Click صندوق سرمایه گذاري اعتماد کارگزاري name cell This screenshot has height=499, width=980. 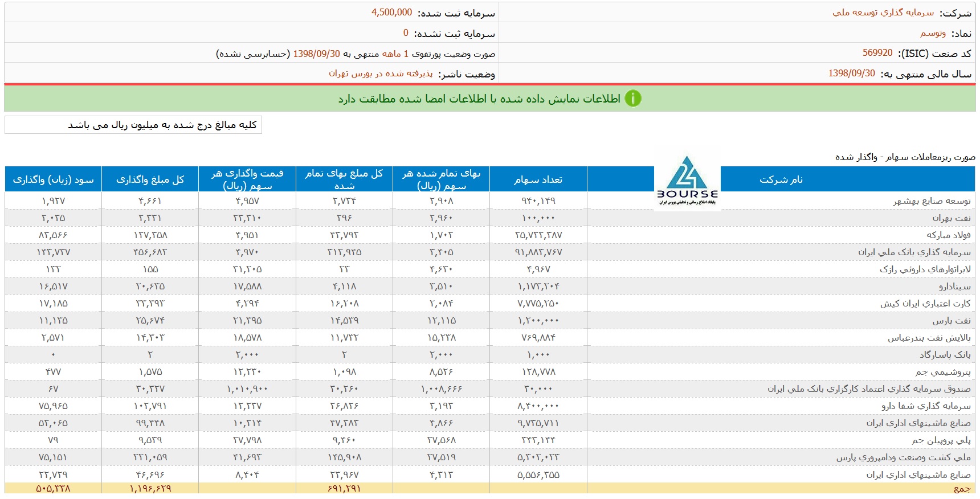point(869,389)
